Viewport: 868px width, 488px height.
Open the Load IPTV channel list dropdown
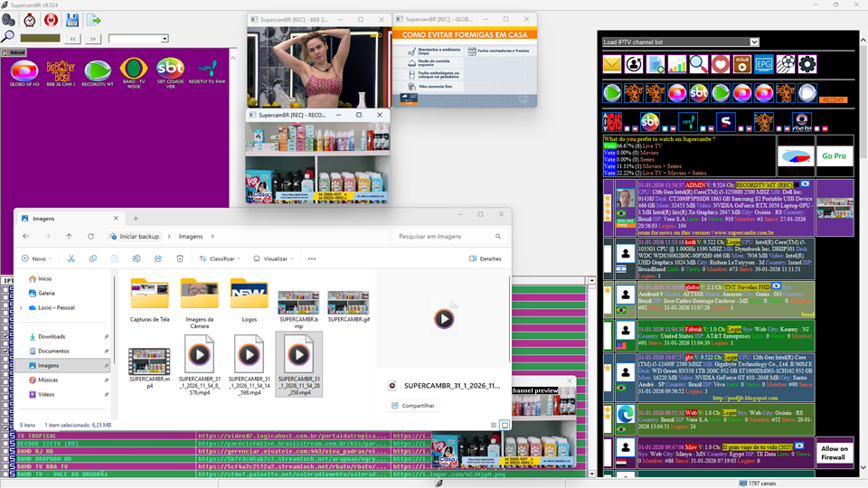680,42
